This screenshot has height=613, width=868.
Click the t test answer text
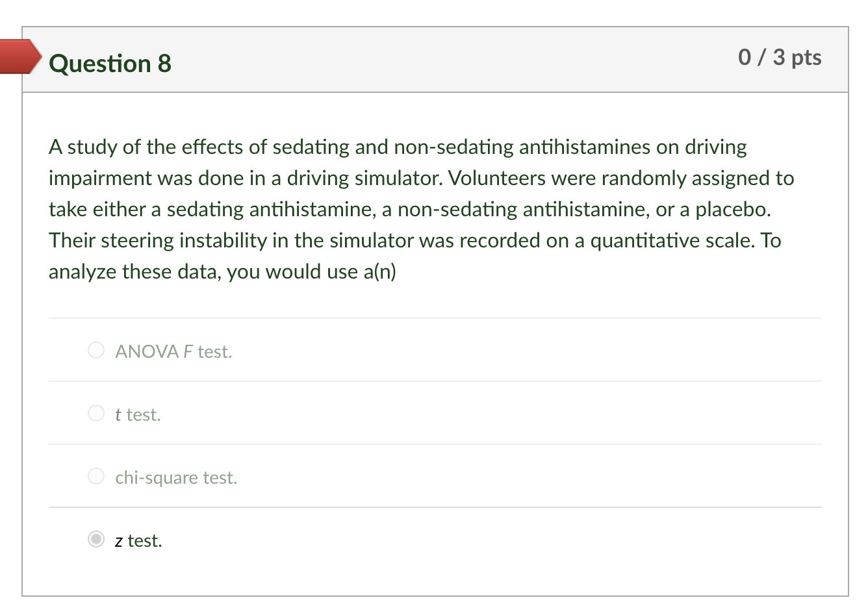[x=138, y=414]
